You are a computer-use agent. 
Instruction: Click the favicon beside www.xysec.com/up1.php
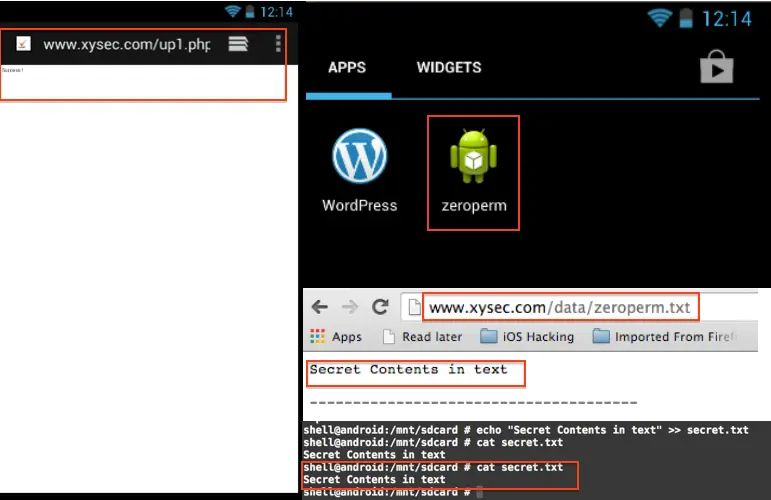click(x=23, y=44)
